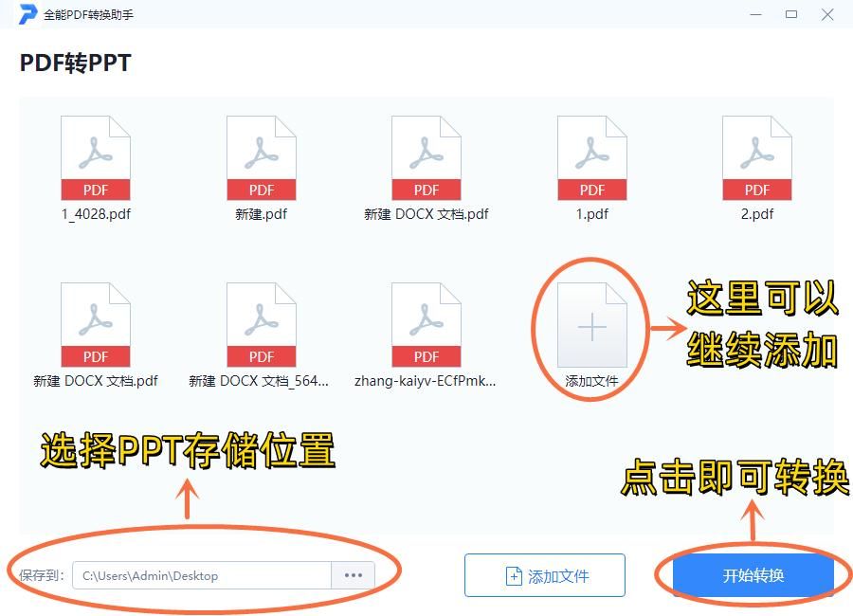This screenshot has width=853, height=616.
Task: Select the 2.pdf file icon
Action: (756, 158)
